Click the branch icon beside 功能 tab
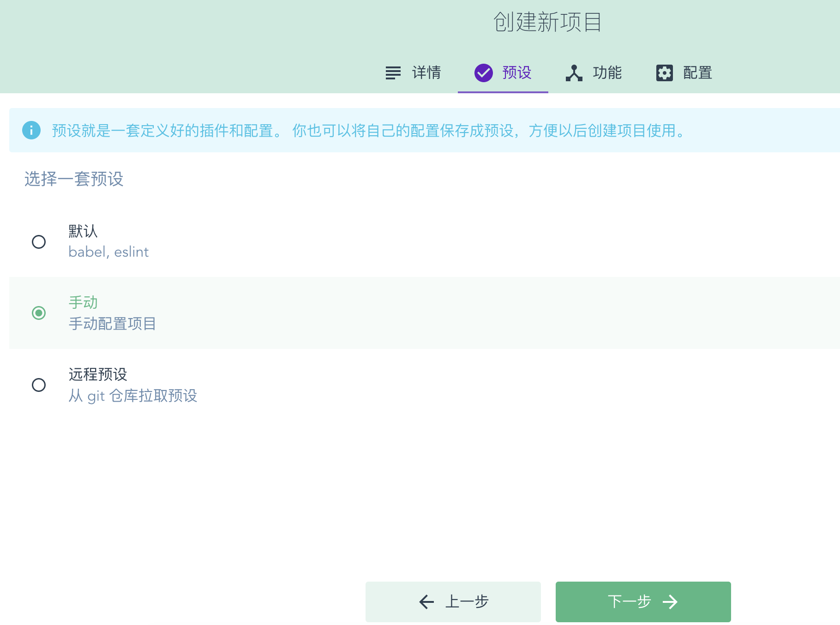This screenshot has height=625, width=840. [574, 73]
